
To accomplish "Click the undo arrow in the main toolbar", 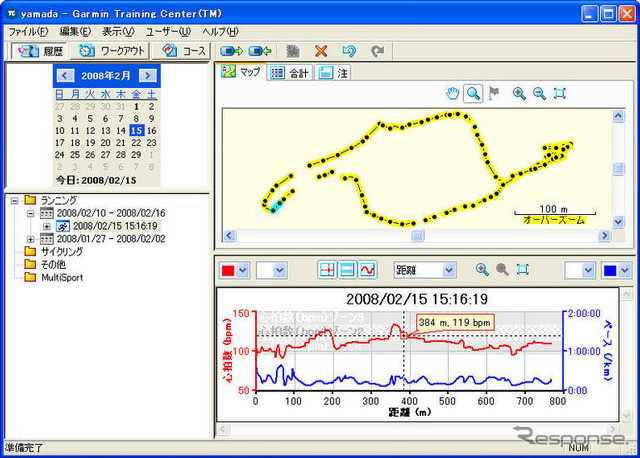I will [x=349, y=51].
